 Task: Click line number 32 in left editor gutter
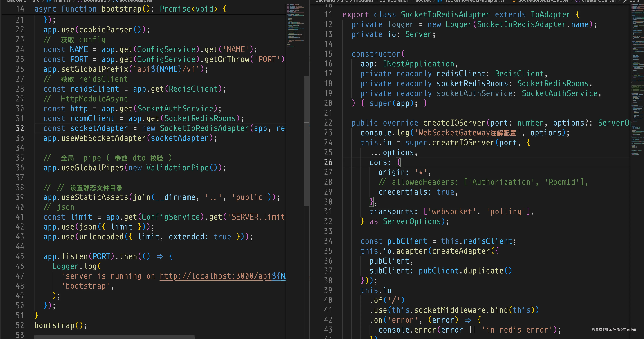(x=20, y=128)
